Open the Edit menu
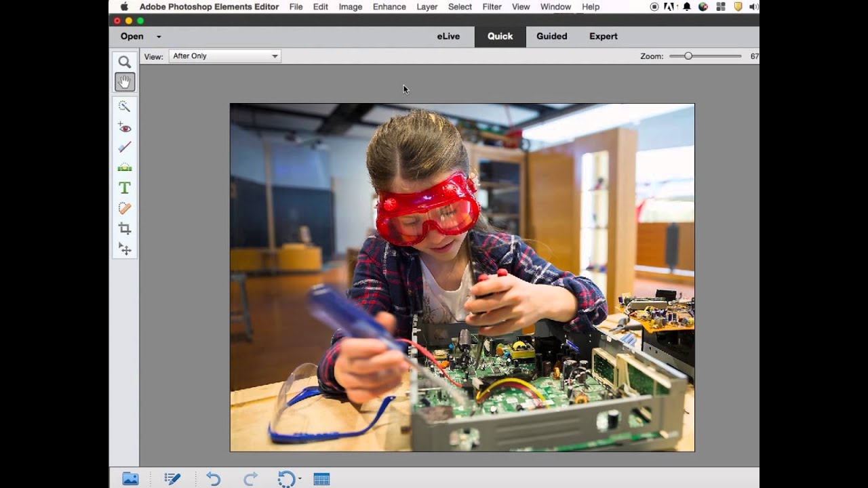 (x=321, y=7)
